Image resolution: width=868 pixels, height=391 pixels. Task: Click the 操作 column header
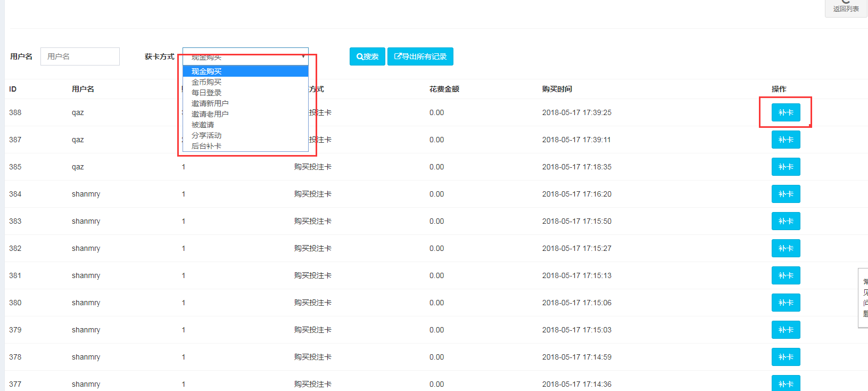779,89
